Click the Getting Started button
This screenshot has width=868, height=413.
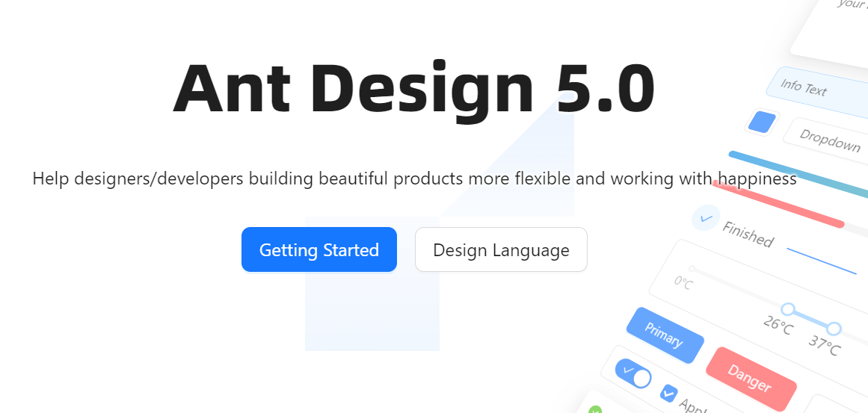pos(318,249)
